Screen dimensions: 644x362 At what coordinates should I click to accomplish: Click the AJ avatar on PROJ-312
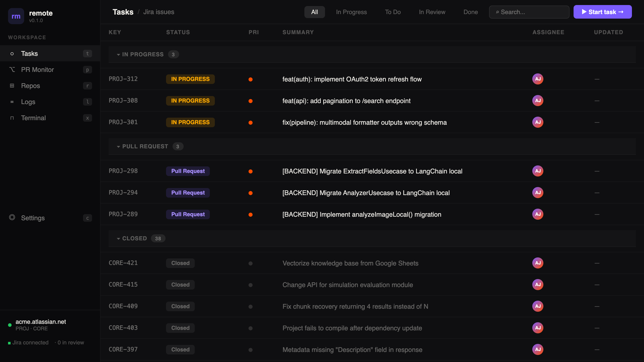click(x=538, y=79)
